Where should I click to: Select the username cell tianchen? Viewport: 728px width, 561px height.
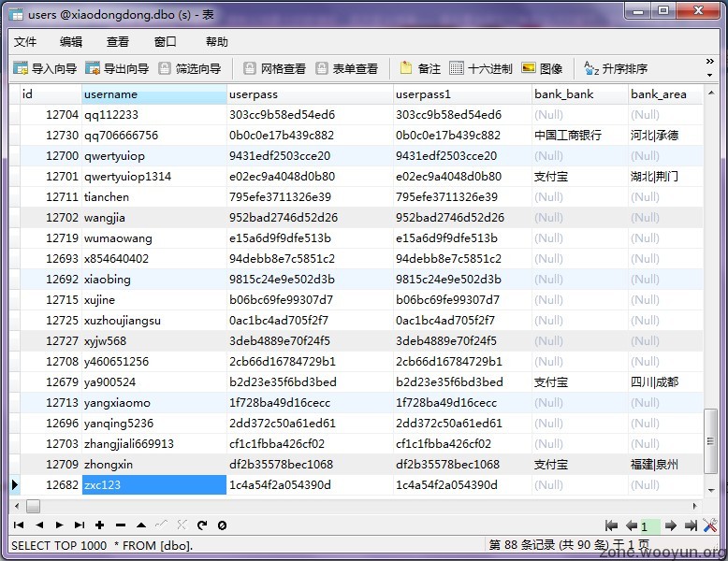pos(154,196)
